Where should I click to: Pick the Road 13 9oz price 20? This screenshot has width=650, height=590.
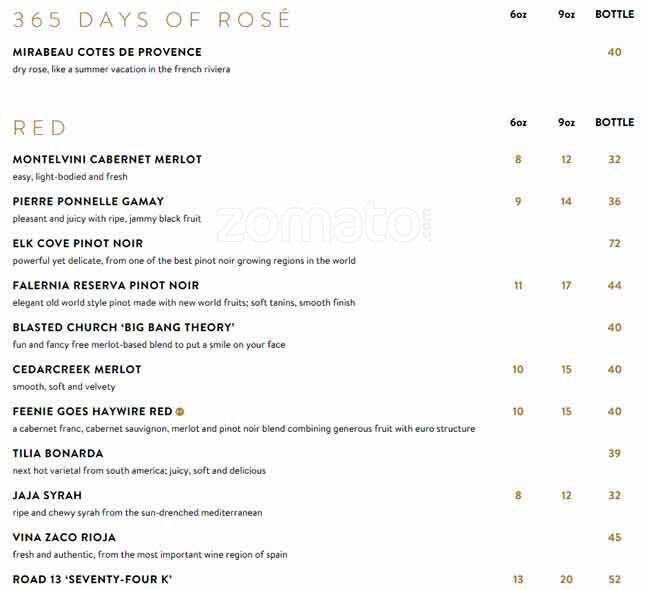point(566,580)
